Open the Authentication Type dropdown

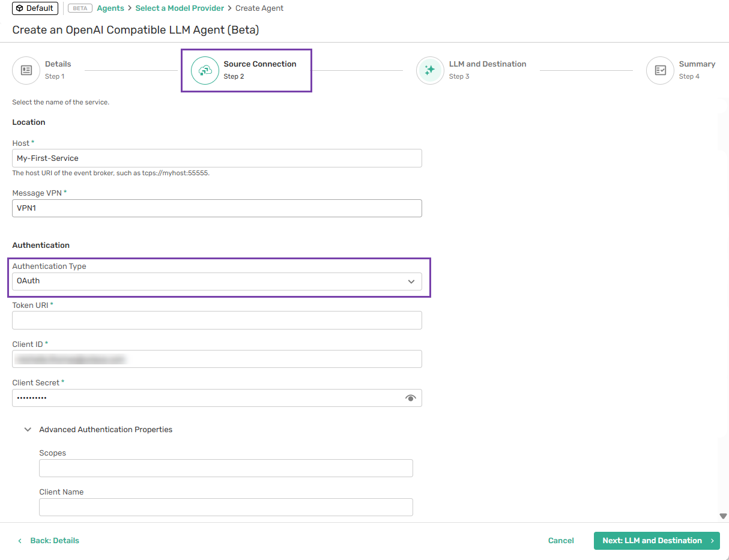tap(217, 281)
